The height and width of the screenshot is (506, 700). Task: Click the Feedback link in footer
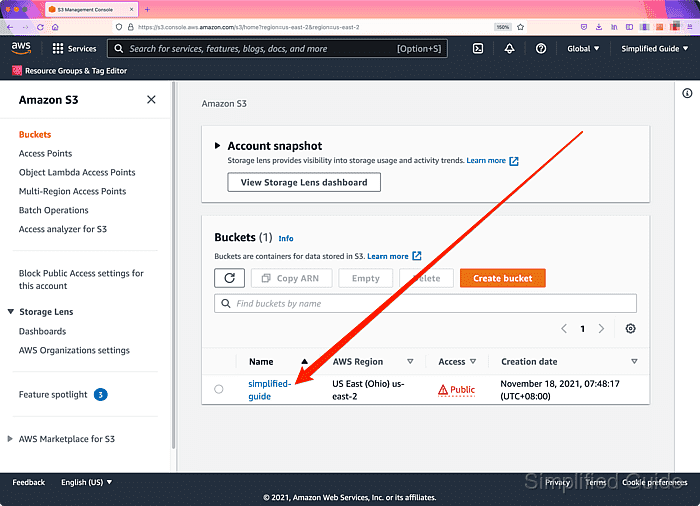pos(29,482)
